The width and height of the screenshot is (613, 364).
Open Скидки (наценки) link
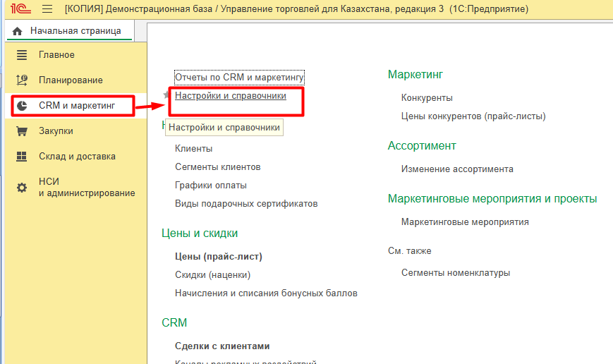213,275
